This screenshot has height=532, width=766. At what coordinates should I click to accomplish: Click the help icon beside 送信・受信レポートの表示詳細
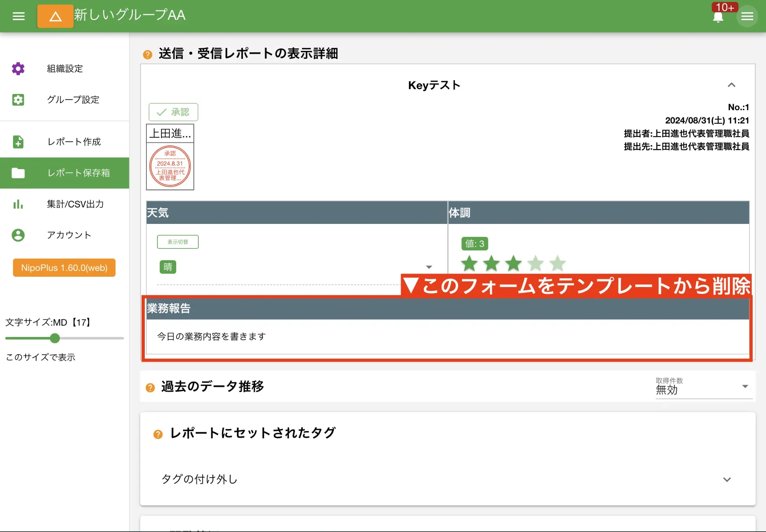pos(148,54)
